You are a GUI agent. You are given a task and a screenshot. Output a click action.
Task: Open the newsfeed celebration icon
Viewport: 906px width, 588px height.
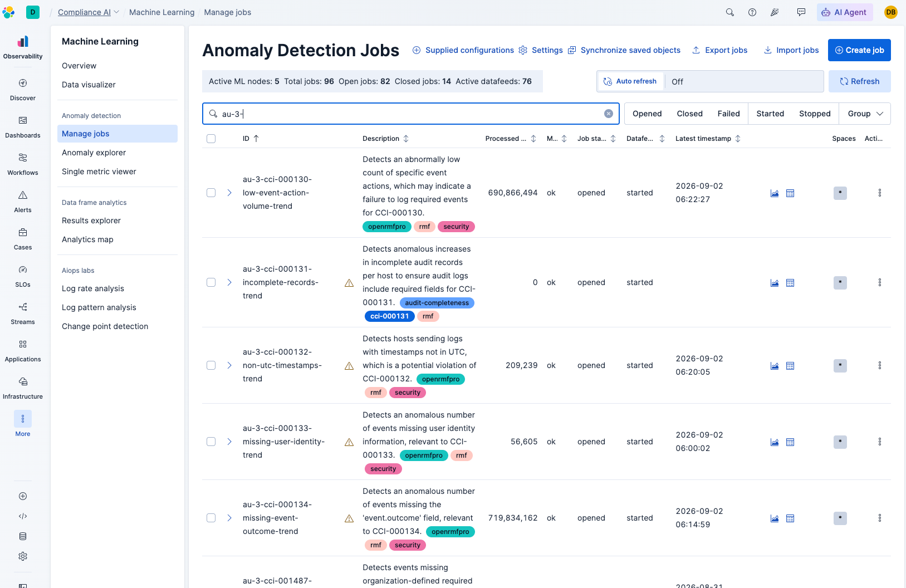click(775, 12)
